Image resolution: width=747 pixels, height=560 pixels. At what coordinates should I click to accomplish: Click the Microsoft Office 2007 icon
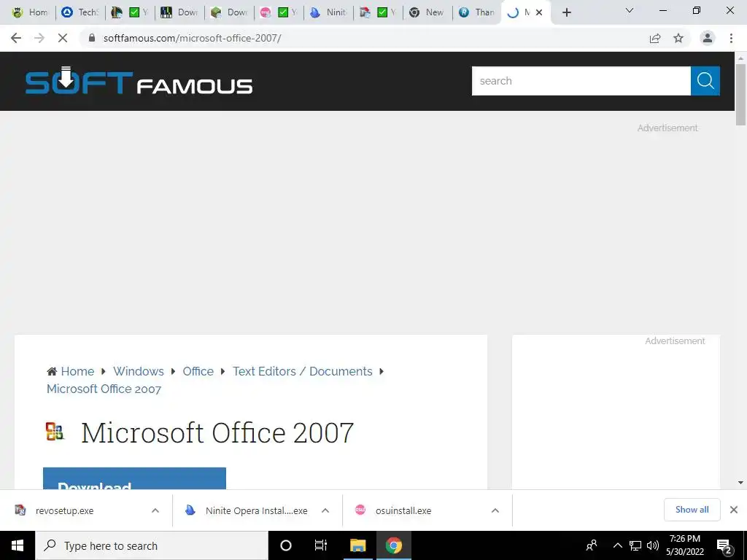(x=54, y=432)
